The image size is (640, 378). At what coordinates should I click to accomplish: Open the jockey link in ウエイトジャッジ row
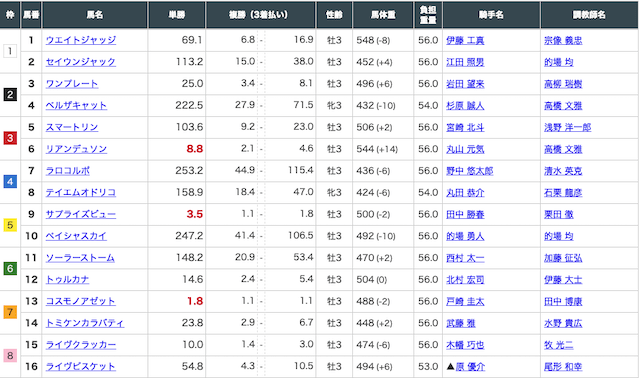point(465,40)
